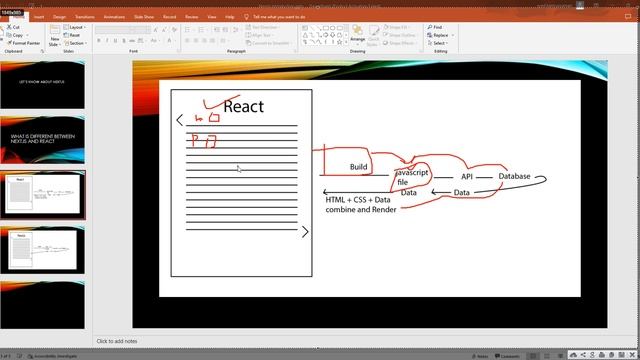Image resolution: width=640 pixels, height=360 pixels.
Task: Select the 'What is different between' slide thumbnail
Action: click(x=42, y=140)
